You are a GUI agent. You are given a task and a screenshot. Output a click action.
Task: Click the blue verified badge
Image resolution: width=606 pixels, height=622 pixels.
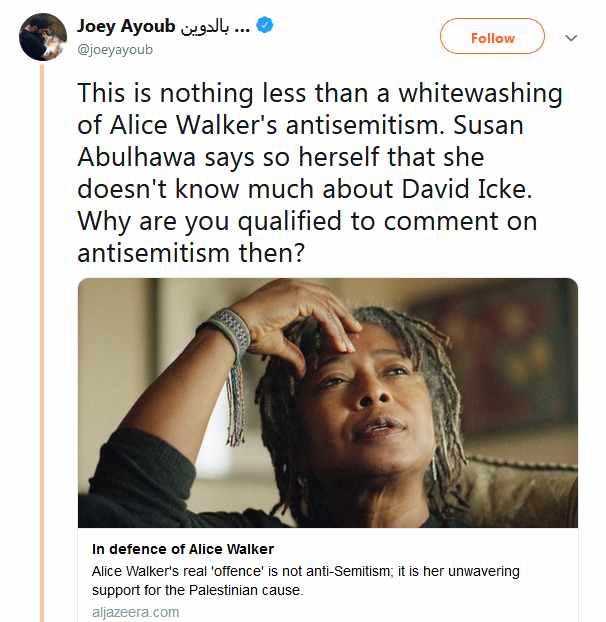point(264,26)
